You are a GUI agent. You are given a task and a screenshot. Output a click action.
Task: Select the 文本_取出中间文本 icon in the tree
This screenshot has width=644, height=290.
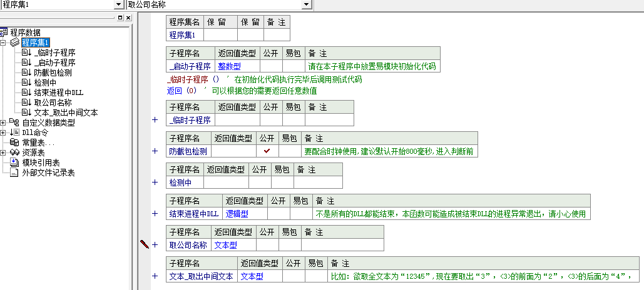coord(26,112)
